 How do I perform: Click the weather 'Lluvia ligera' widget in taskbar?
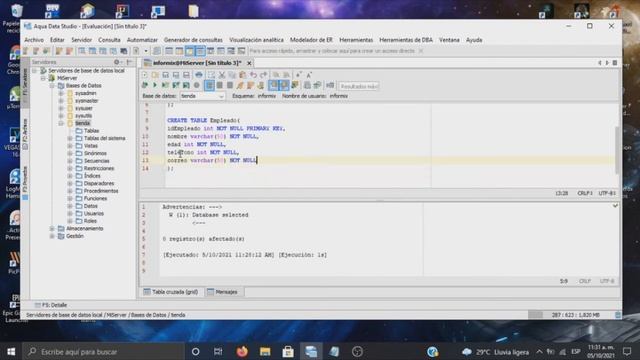[495, 351]
